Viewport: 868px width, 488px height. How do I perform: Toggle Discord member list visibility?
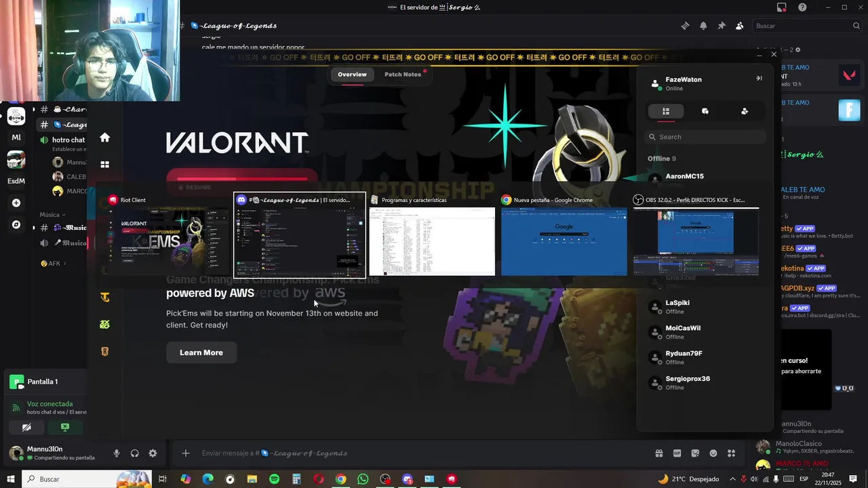(739, 26)
